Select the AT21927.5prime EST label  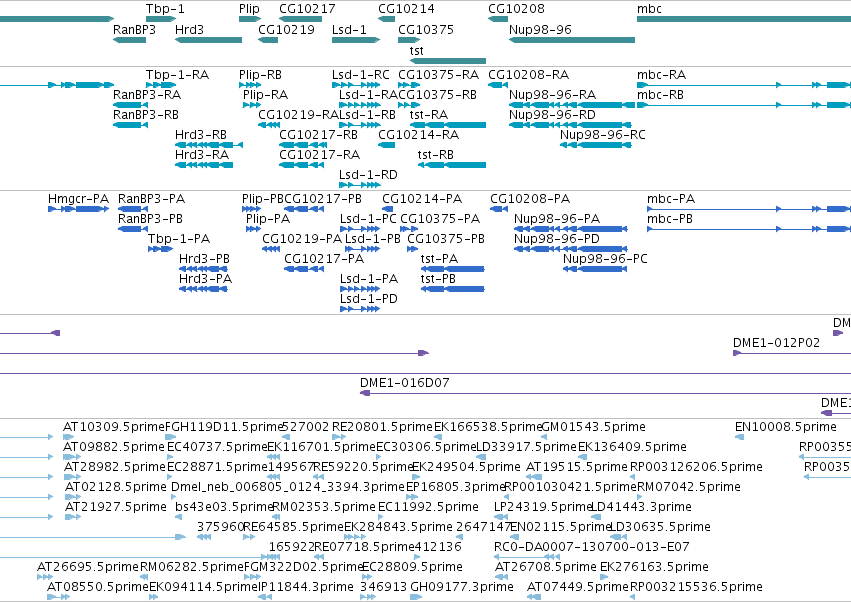tap(116, 507)
